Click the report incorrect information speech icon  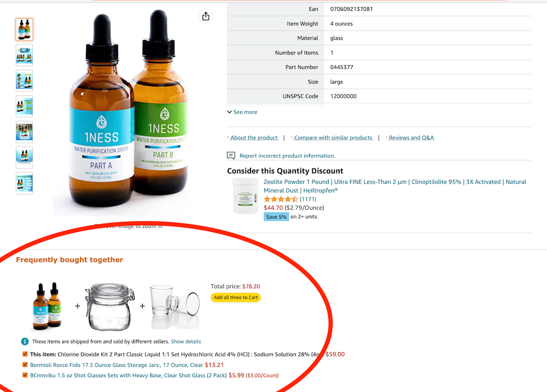click(231, 156)
